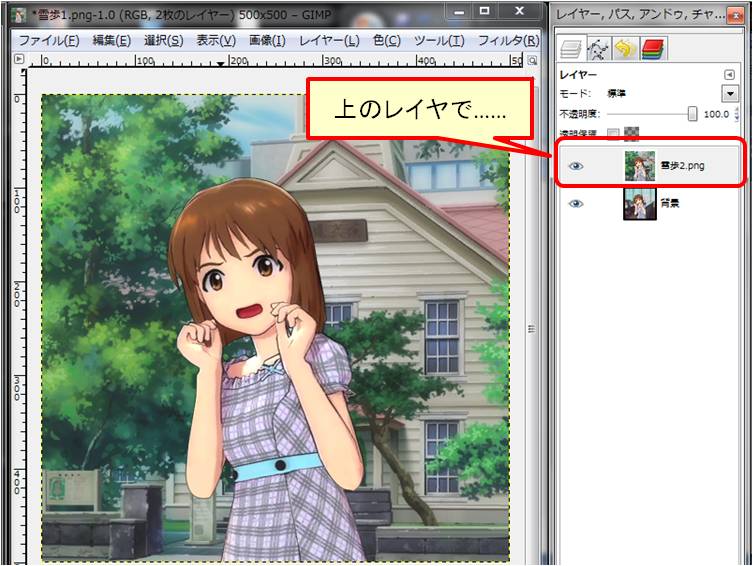The width and height of the screenshot is (753, 566).
Task: Close the GIMP image window
Action: click(x=520, y=11)
